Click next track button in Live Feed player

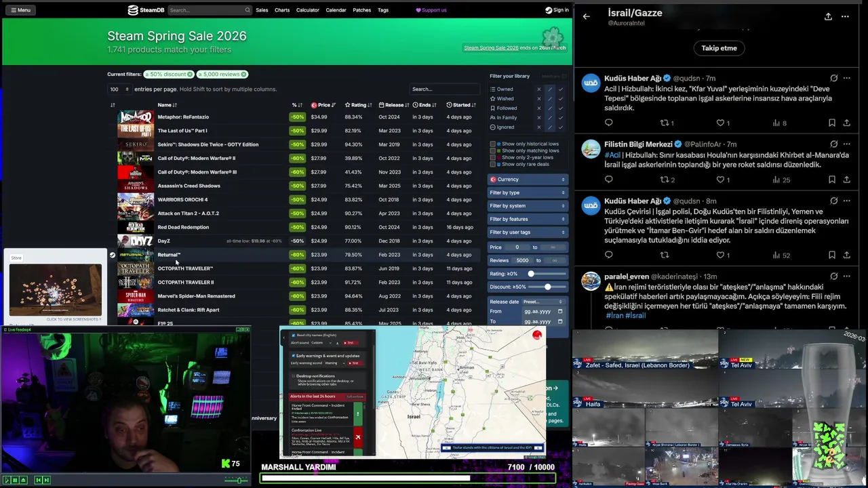coord(47,480)
